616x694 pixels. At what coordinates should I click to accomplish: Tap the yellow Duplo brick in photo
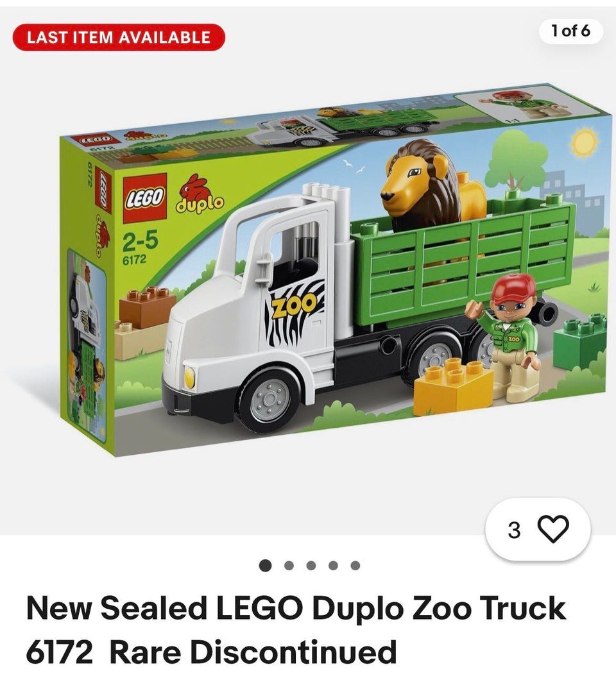(453, 386)
